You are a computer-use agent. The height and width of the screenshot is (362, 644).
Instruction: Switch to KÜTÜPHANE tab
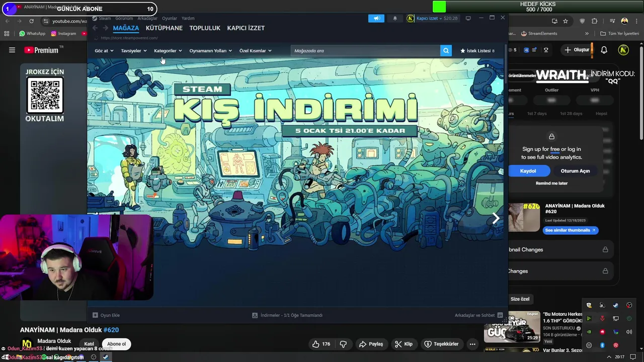[164, 28]
